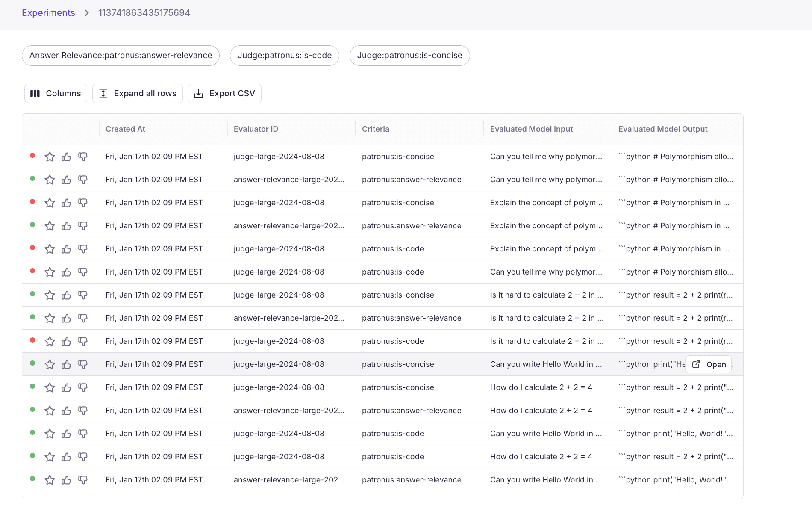The height and width of the screenshot is (520, 812).
Task: Thumbs up 'Can you tell me' is-code row
Action: tap(66, 272)
